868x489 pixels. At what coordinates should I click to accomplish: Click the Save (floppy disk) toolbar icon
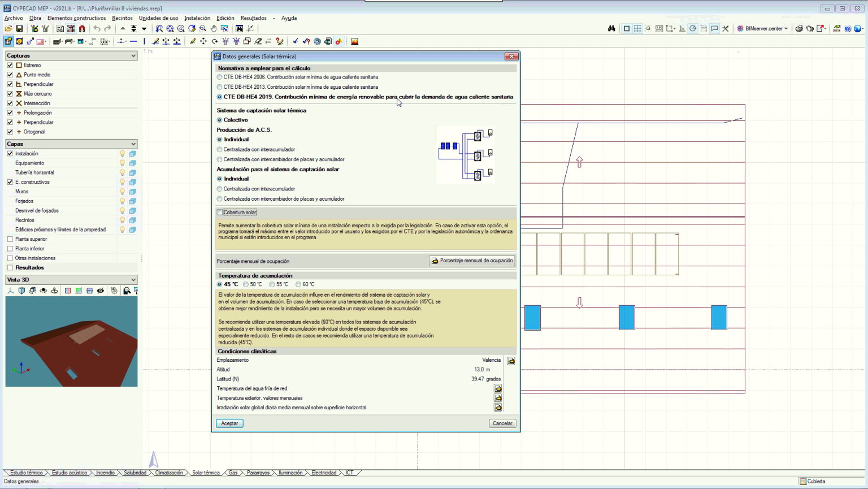19,29
